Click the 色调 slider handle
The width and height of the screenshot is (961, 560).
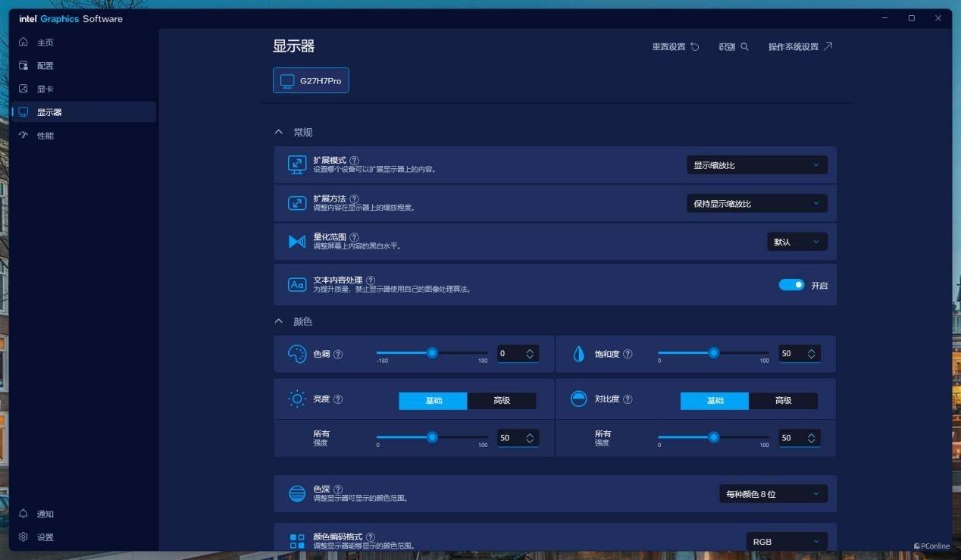pos(432,352)
